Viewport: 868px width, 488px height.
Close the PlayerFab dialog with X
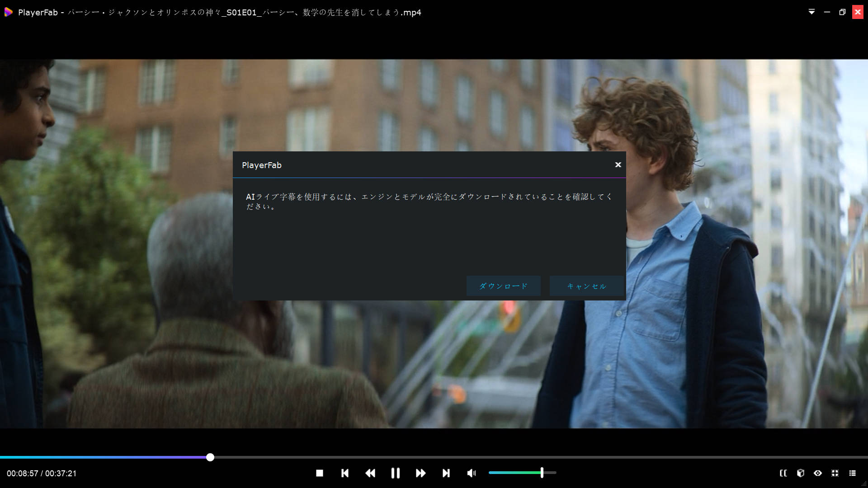click(x=618, y=165)
